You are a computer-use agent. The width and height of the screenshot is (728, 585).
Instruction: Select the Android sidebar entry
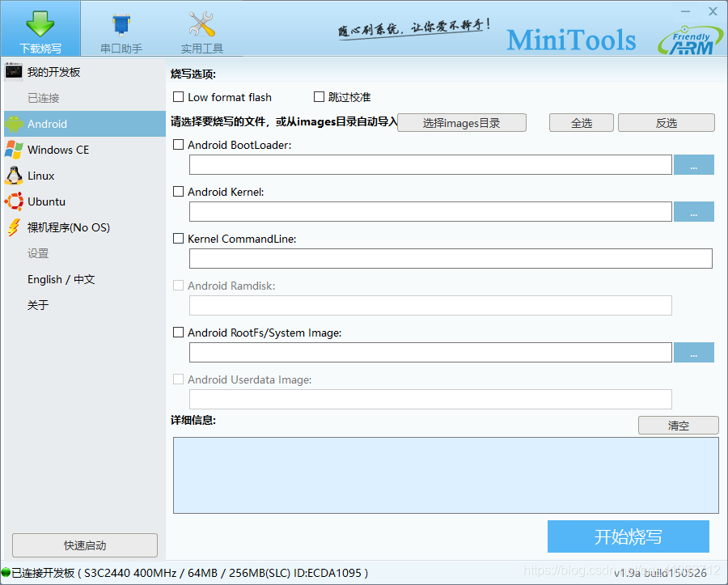pos(84,124)
